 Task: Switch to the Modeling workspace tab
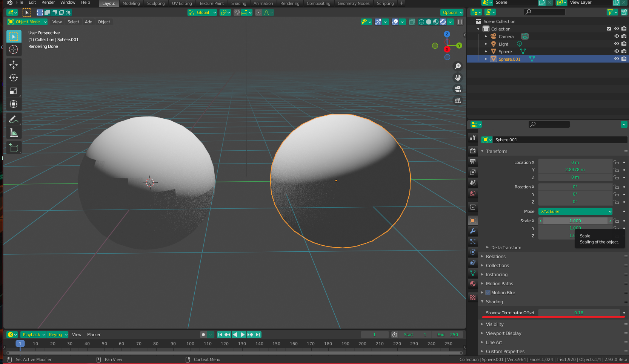[131, 3]
